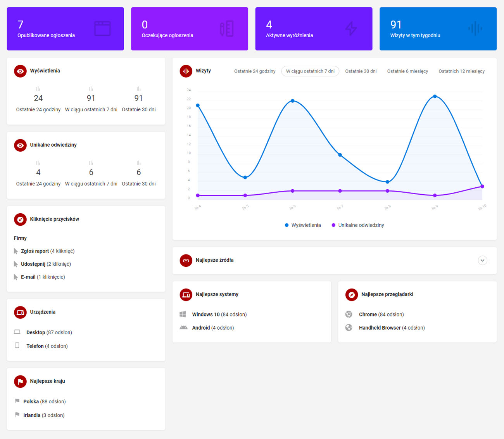Toggle Unikalne odwiedziny series in chart legend
504x439 pixels.
358,225
